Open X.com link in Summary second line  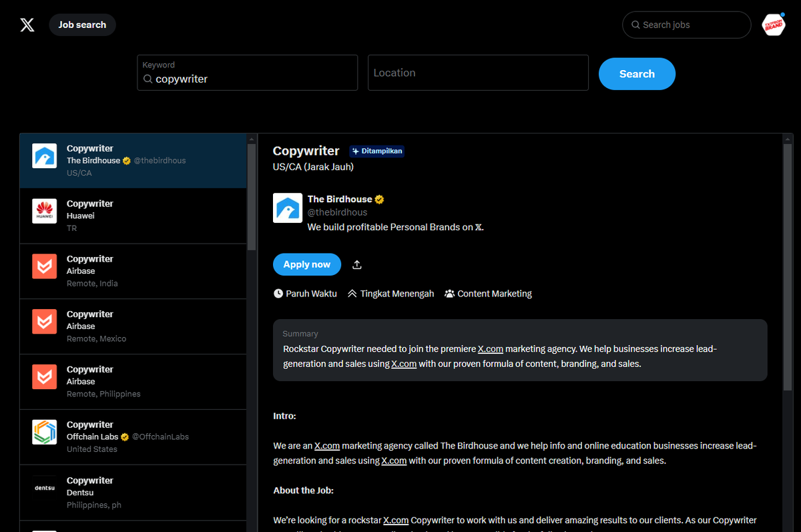[404, 364]
